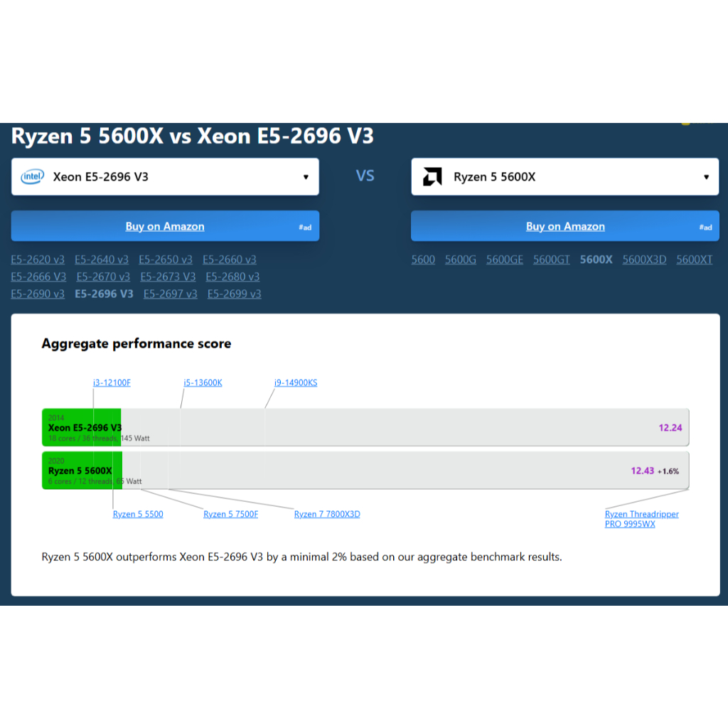Image resolution: width=728 pixels, height=728 pixels.
Task: Select the E5-2620 v3 link
Action: 38,259
